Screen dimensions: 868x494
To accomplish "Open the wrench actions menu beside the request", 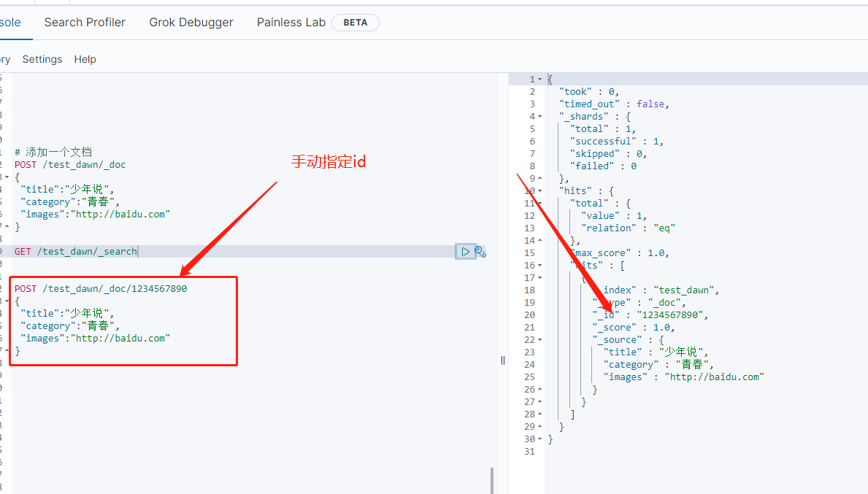I will pyautogui.click(x=480, y=252).
